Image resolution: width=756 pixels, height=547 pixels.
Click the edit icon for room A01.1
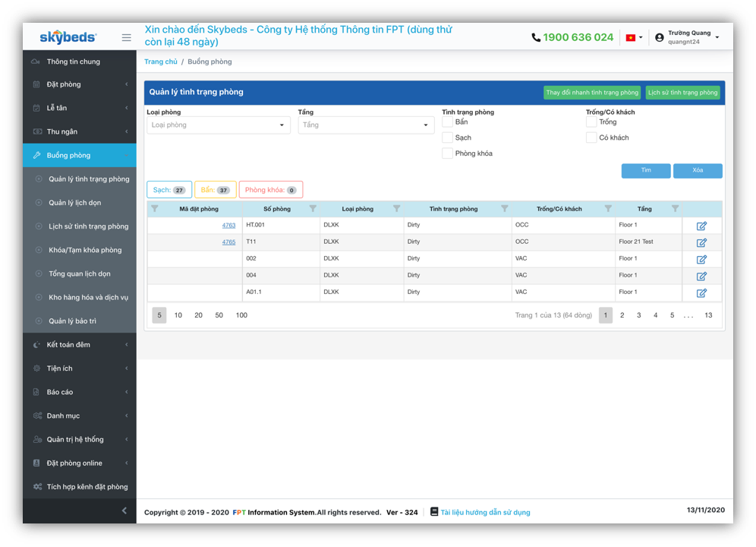(701, 292)
